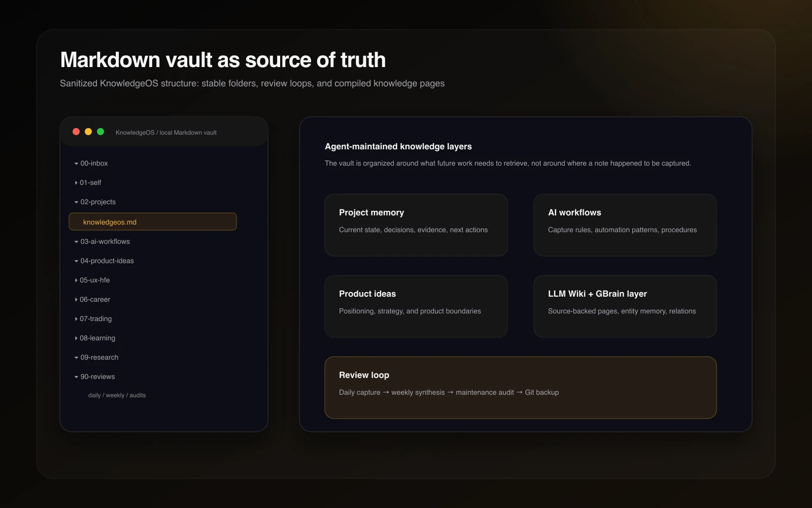Select the 04-product-ideas folder
This screenshot has height=508, width=812.
click(x=107, y=261)
